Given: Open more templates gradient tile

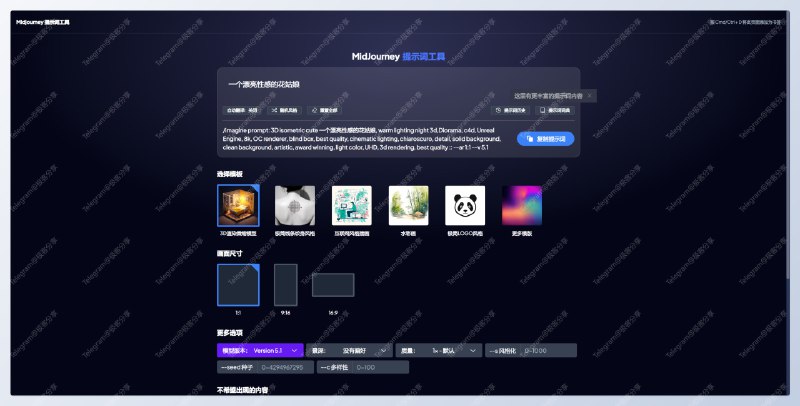Looking at the screenshot, I should point(522,206).
